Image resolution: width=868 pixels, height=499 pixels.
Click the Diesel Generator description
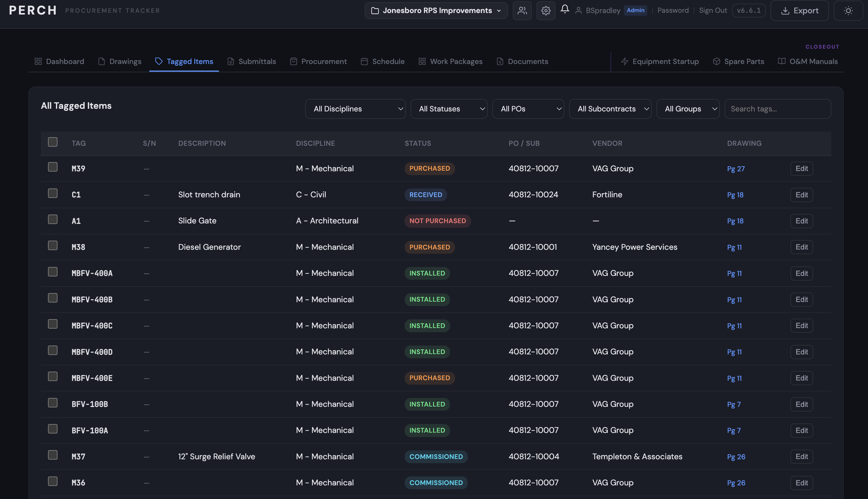209,247
